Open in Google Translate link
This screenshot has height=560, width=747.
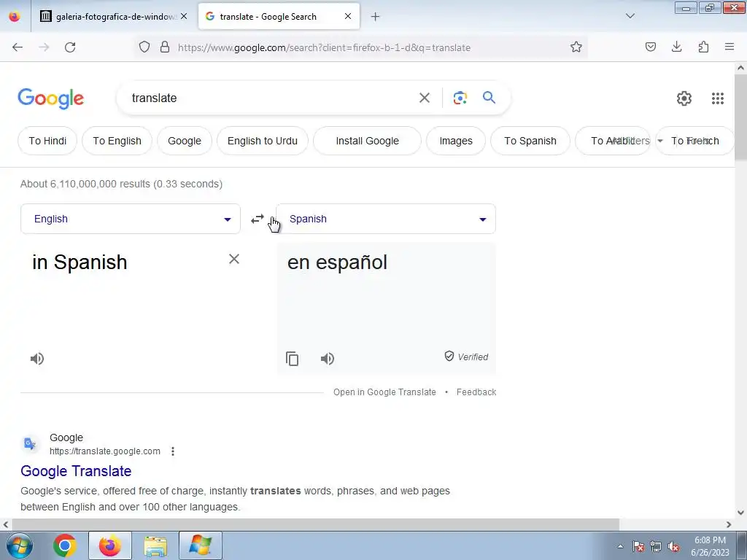tap(384, 392)
